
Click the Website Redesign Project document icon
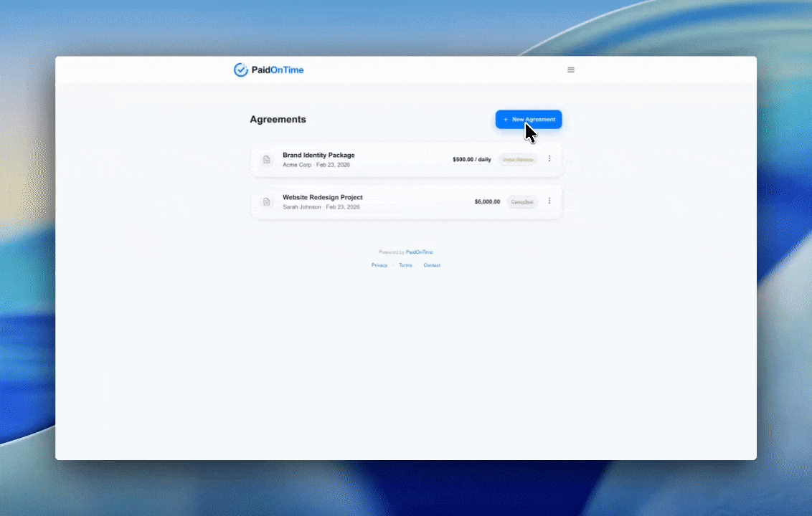click(x=267, y=202)
